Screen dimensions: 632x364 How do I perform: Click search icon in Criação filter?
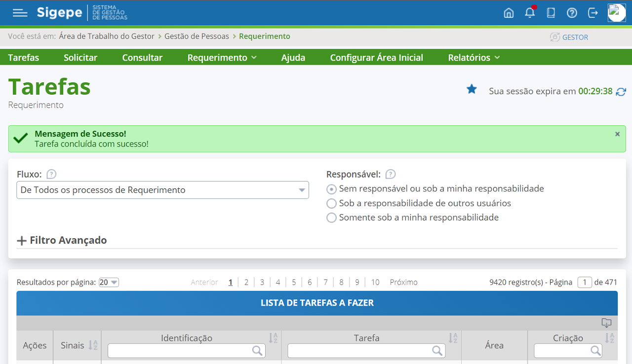(595, 351)
